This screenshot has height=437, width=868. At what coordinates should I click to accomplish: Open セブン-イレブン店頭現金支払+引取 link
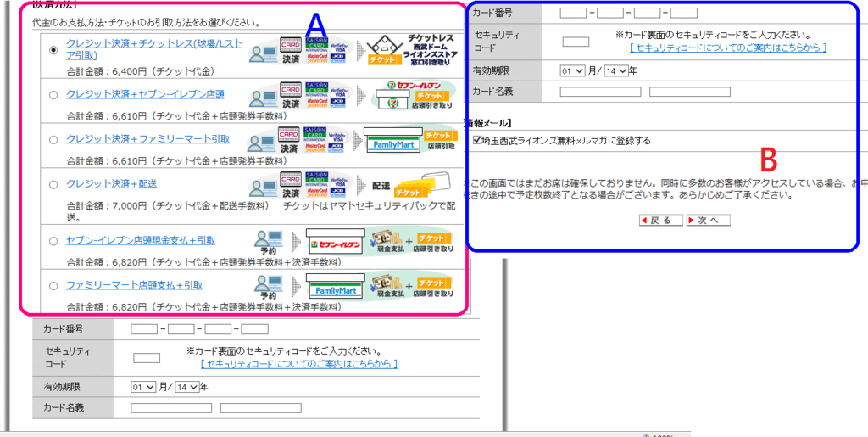[141, 240]
